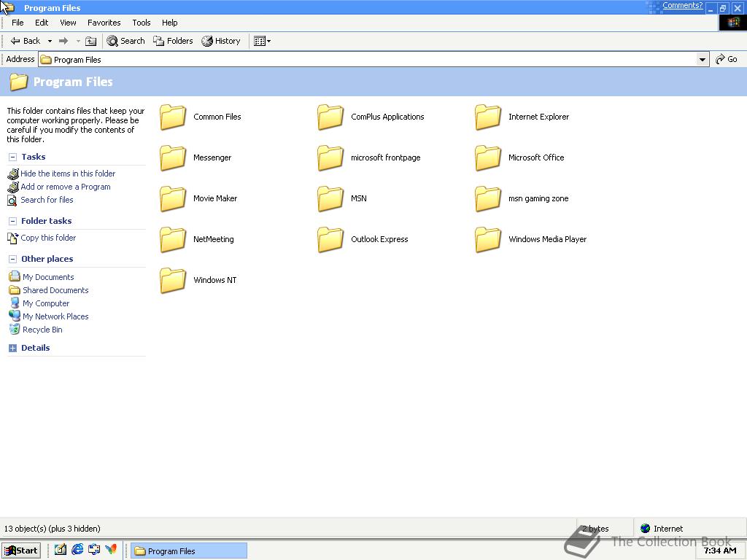The width and height of the screenshot is (747, 560).
Task: Select the Windows NT folder icon
Action: point(172,281)
